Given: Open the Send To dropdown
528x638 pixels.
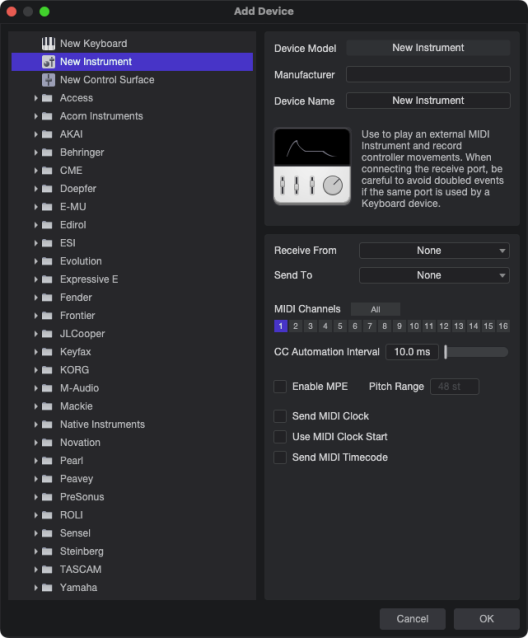Looking at the screenshot, I should 434,275.
